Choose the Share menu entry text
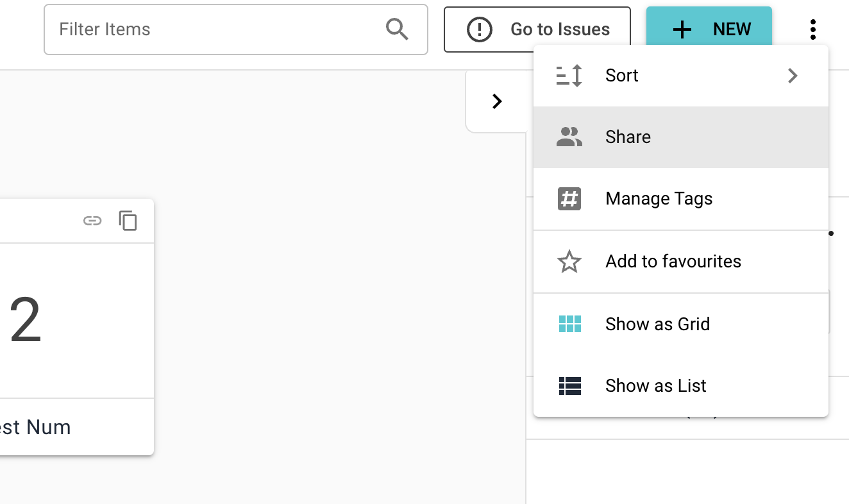The image size is (849, 504). [628, 137]
